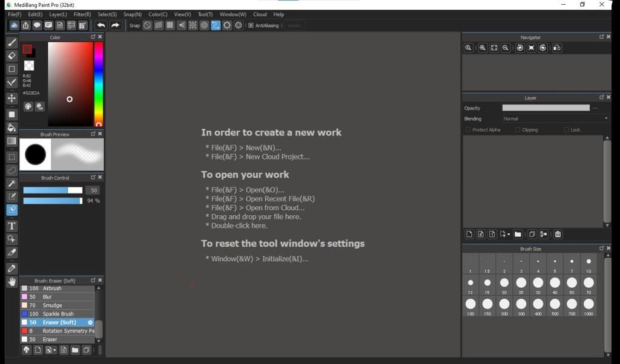Undock the Brush Preview panel

coord(93,134)
